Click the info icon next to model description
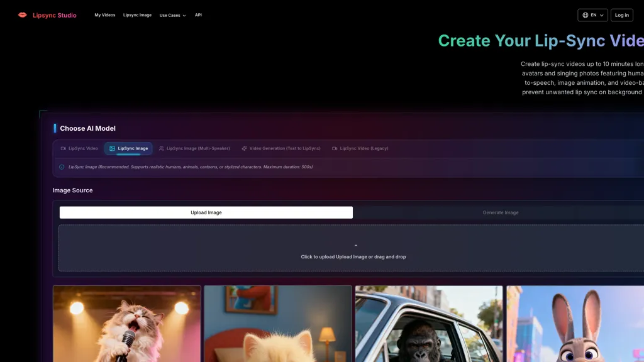Screen dimensions: 644x362 pyautogui.click(x=61, y=167)
